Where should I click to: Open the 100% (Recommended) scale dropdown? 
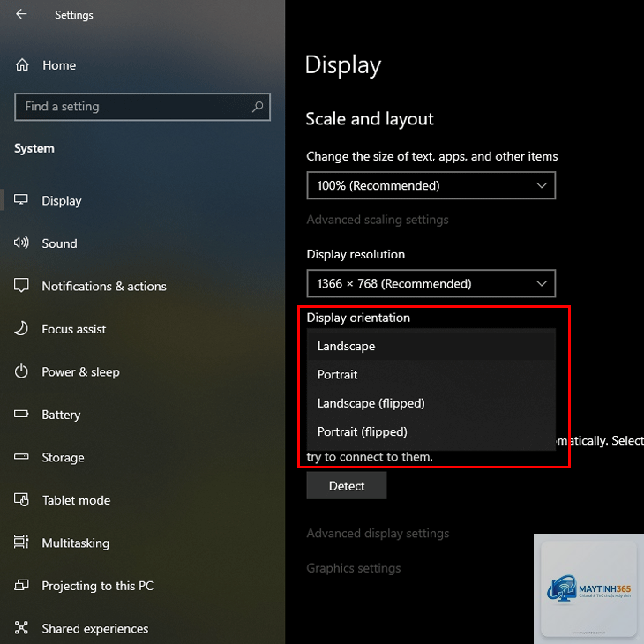(431, 185)
